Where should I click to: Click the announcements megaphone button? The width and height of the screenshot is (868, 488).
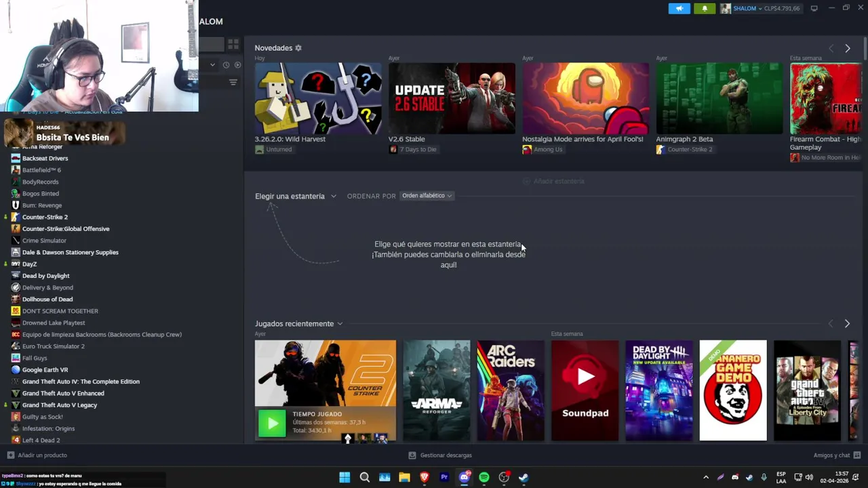tap(679, 8)
